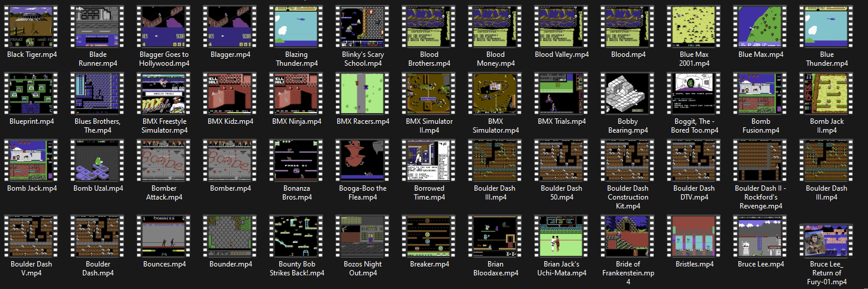
Task: Select the Bomb Jack.mp4 thumbnail
Action: pyautogui.click(x=32, y=160)
